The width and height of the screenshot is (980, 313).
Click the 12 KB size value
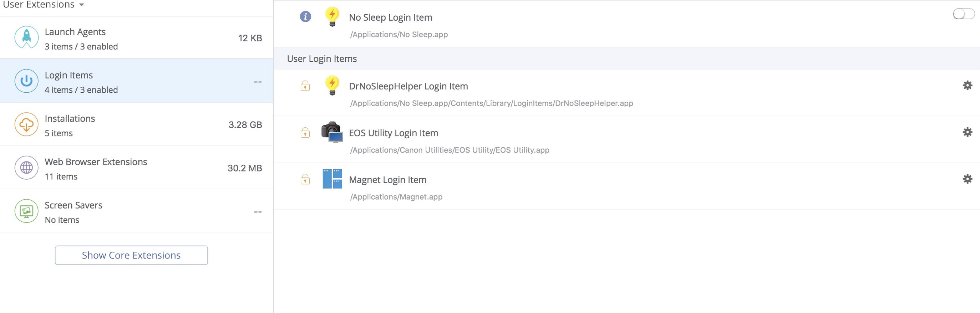pyautogui.click(x=250, y=38)
